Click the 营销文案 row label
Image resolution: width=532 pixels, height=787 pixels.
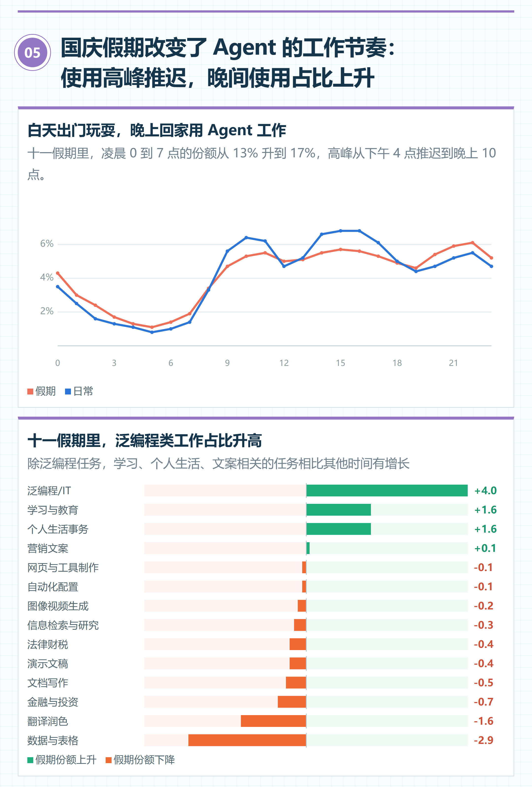48,548
